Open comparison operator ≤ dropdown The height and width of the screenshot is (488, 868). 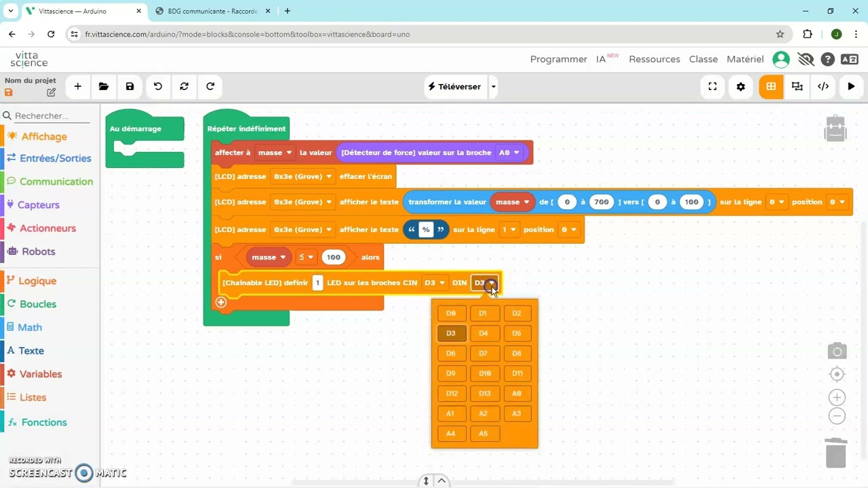click(306, 257)
